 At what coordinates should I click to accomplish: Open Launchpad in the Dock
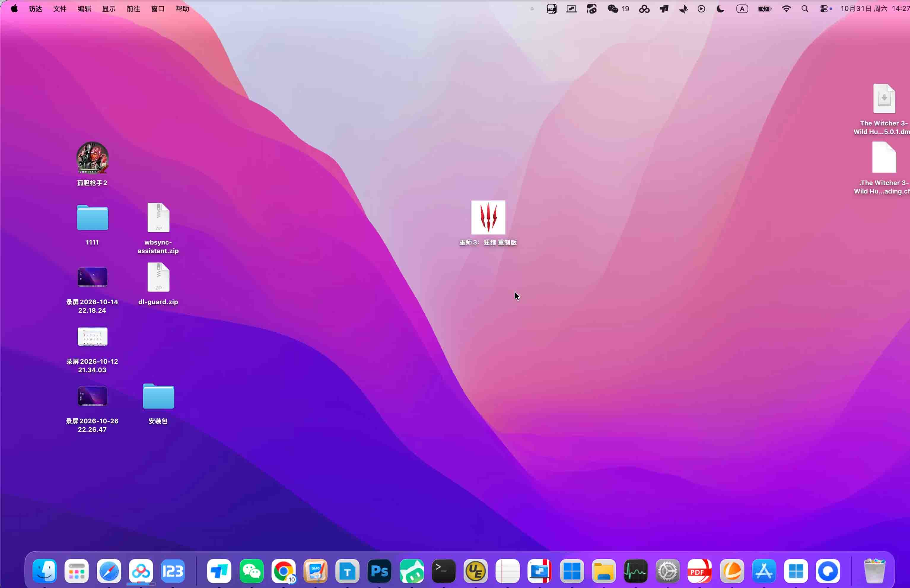pos(77,571)
